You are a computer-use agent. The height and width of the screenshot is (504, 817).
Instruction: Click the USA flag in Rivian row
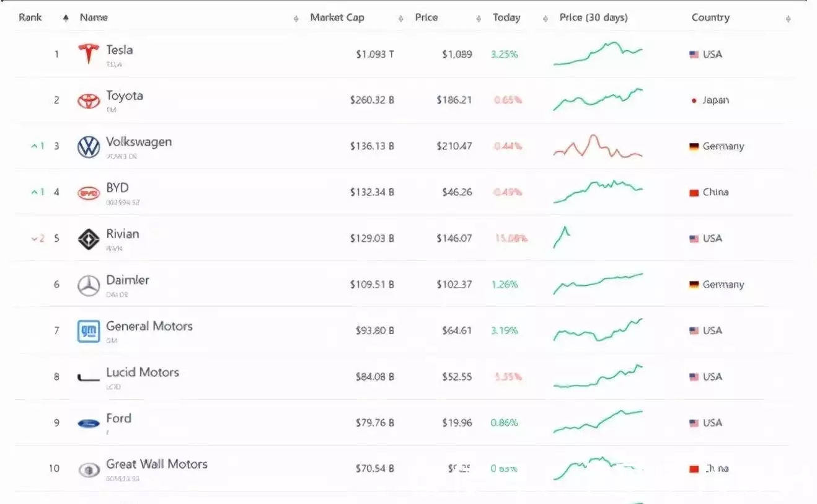[694, 239]
